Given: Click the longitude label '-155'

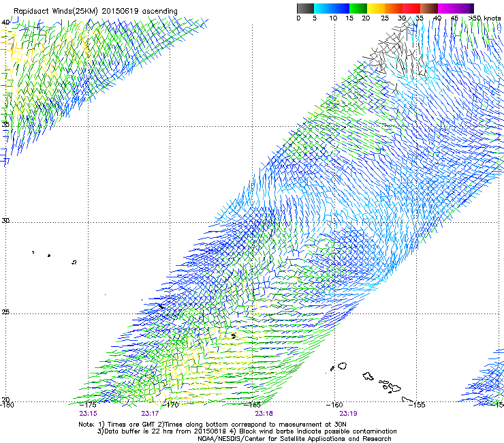Looking at the screenshot, I should (x=417, y=405).
